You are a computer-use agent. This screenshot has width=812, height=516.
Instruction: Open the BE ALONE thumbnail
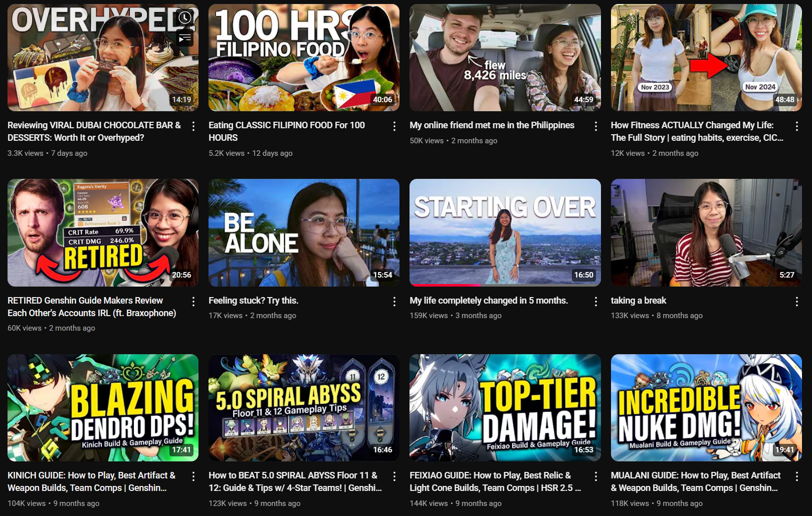tap(304, 232)
